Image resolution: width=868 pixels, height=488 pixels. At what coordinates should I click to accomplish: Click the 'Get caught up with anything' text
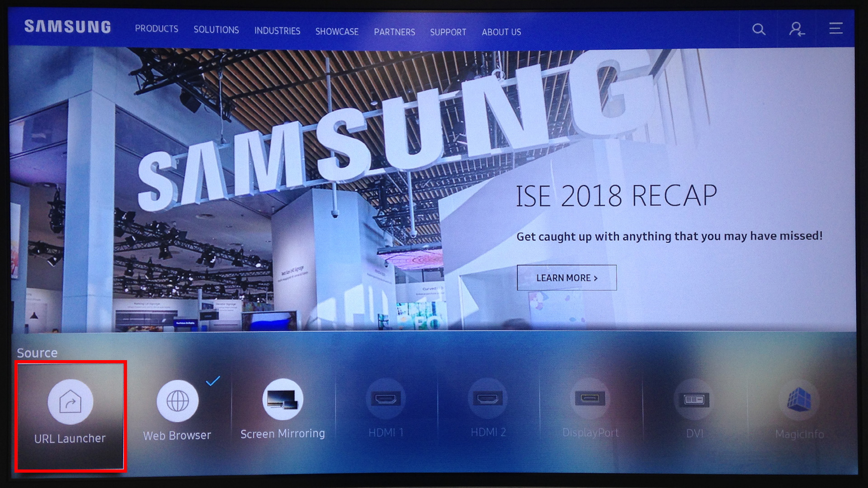pos(670,236)
